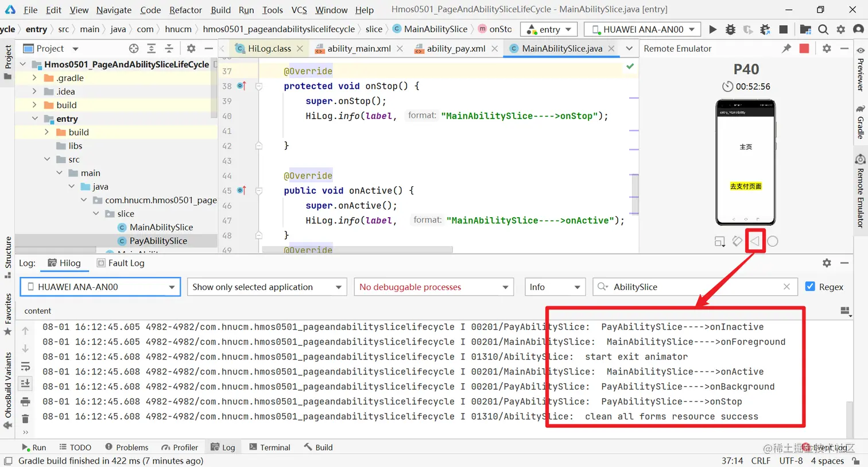The image size is (868, 467).
Task: Toggle the Regex checkbox
Action: point(810,287)
